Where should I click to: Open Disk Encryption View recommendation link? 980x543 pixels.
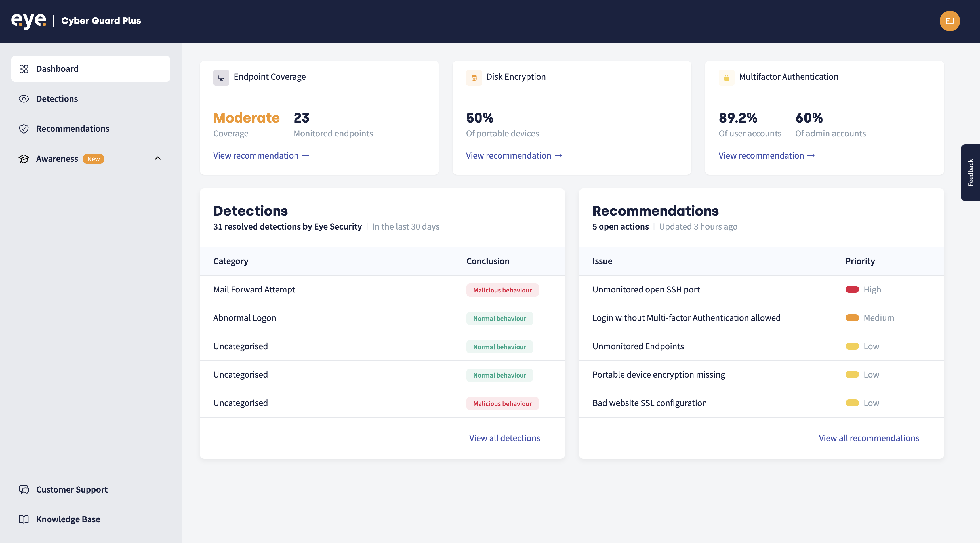(x=514, y=156)
